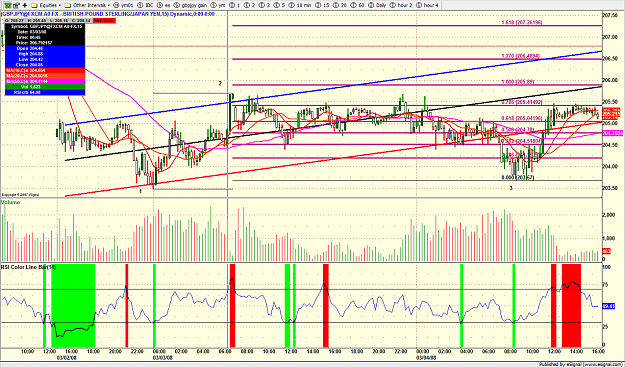Click the GBPJPY chart title text
This screenshot has width=625, height=368.
click(108, 14)
